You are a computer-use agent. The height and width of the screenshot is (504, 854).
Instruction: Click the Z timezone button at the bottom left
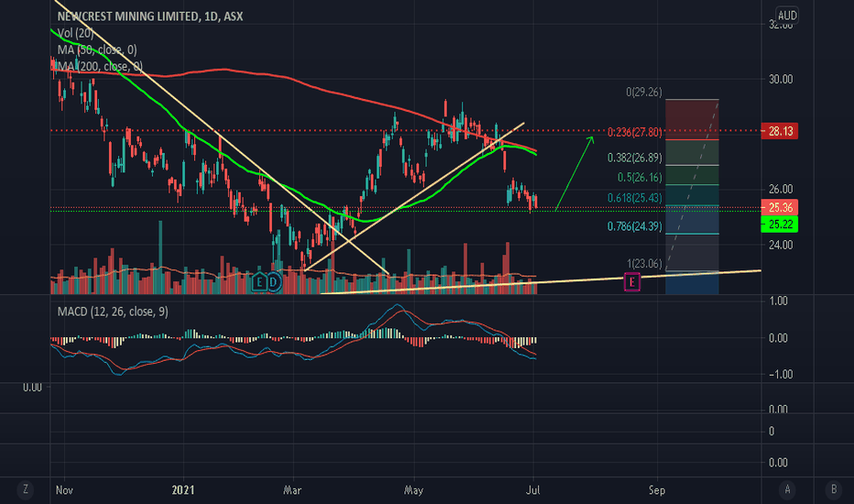pyautogui.click(x=25, y=489)
